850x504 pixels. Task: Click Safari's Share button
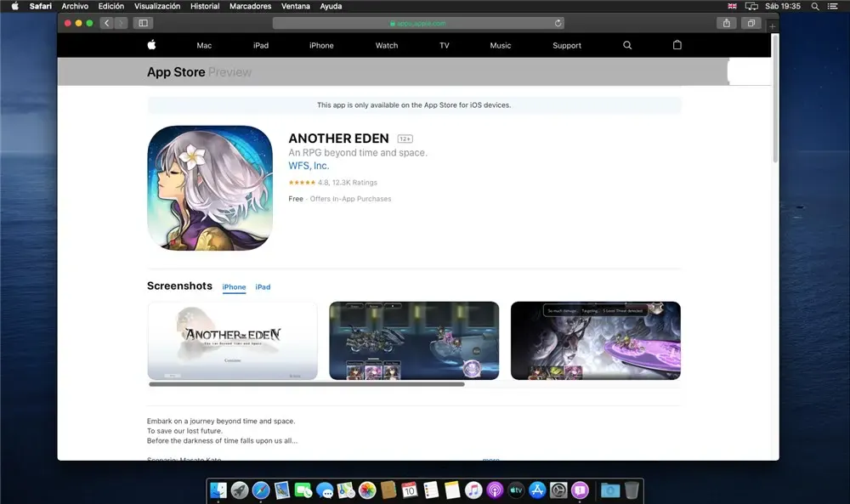coord(727,23)
